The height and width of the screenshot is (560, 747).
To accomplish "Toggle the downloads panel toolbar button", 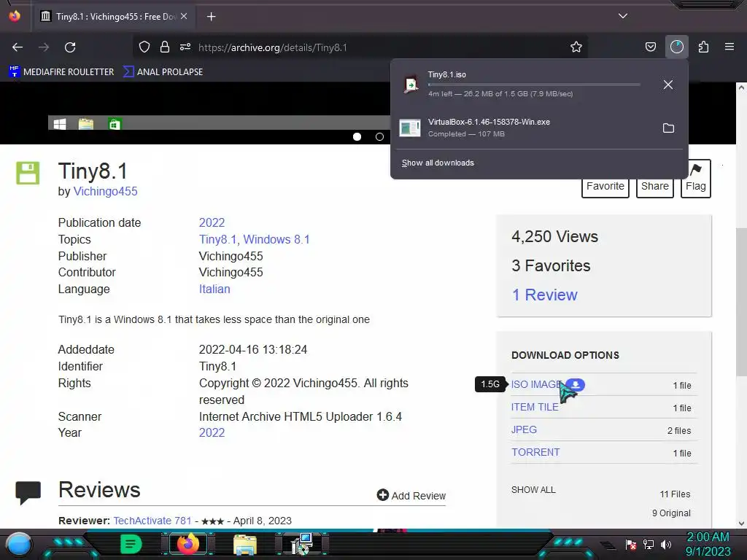I will tap(676, 47).
